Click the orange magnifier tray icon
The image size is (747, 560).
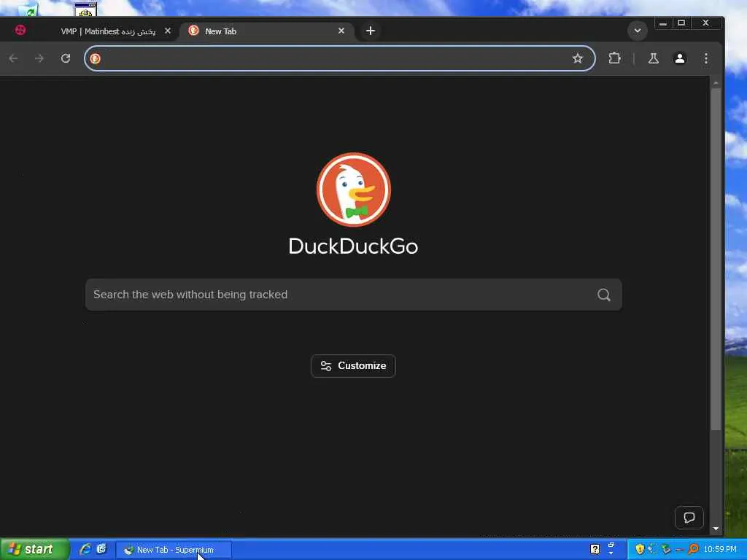693,550
